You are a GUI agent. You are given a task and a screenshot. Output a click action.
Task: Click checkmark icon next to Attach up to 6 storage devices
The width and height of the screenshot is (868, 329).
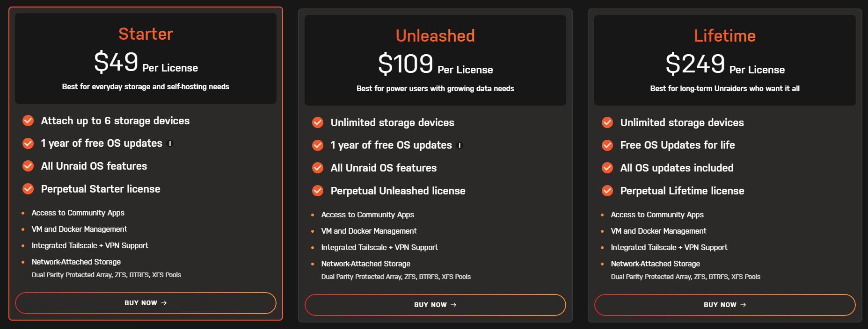[28, 121]
